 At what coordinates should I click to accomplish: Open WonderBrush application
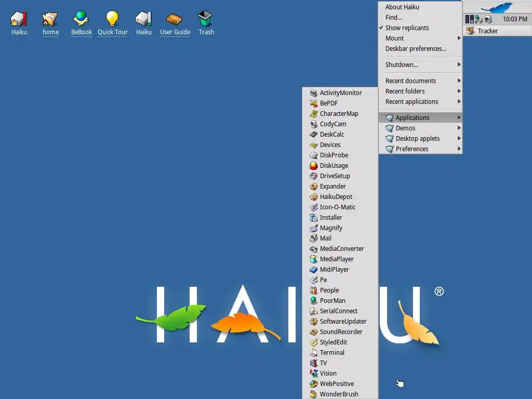pos(340,394)
